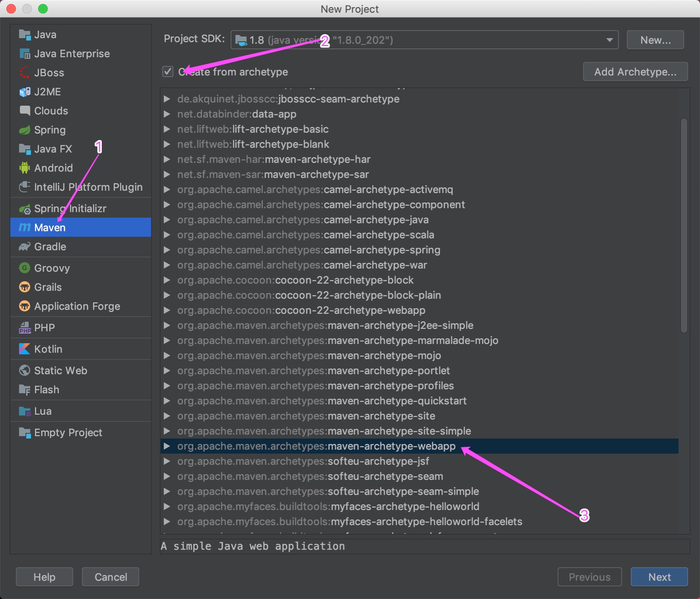Image resolution: width=700 pixels, height=599 pixels.
Task: Select myfaces-archetype-helloworld row
Action: (x=419, y=506)
